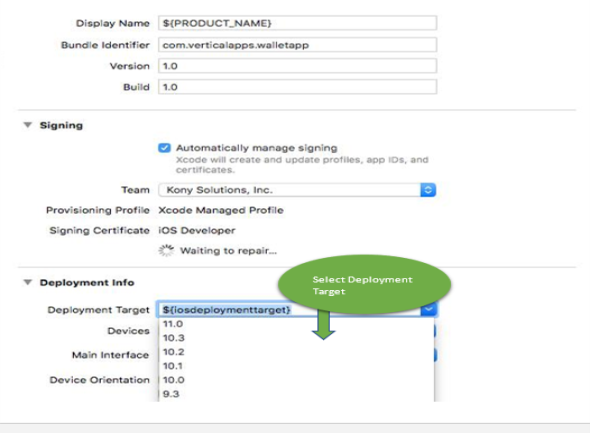Click the green down arrow annotation
This screenshot has height=433, width=590.
click(x=324, y=325)
